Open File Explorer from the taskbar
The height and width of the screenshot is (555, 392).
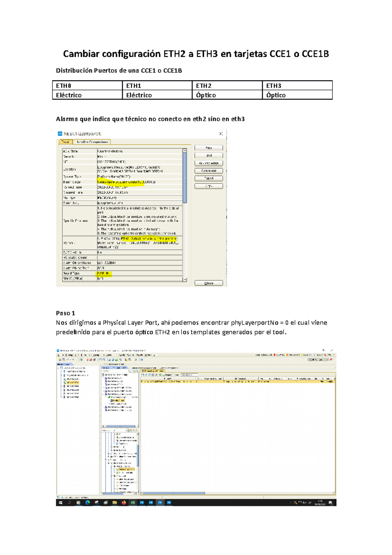click(x=115, y=503)
